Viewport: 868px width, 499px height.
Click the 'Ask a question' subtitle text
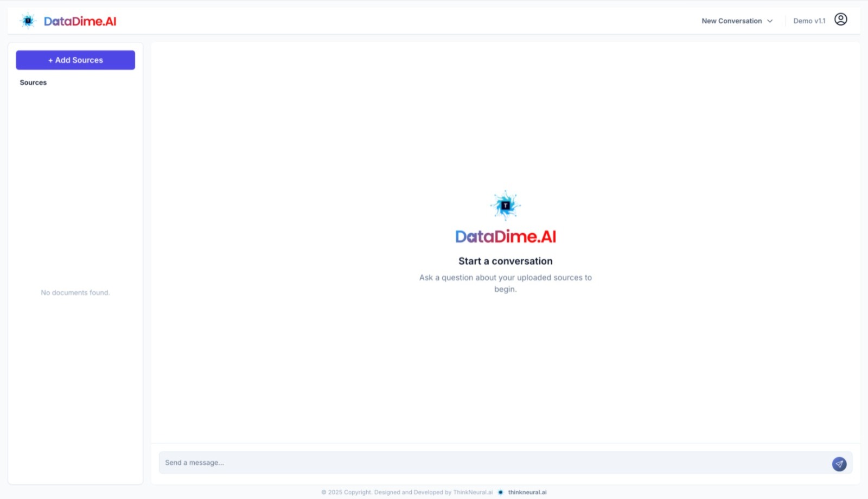[x=505, y=278]
